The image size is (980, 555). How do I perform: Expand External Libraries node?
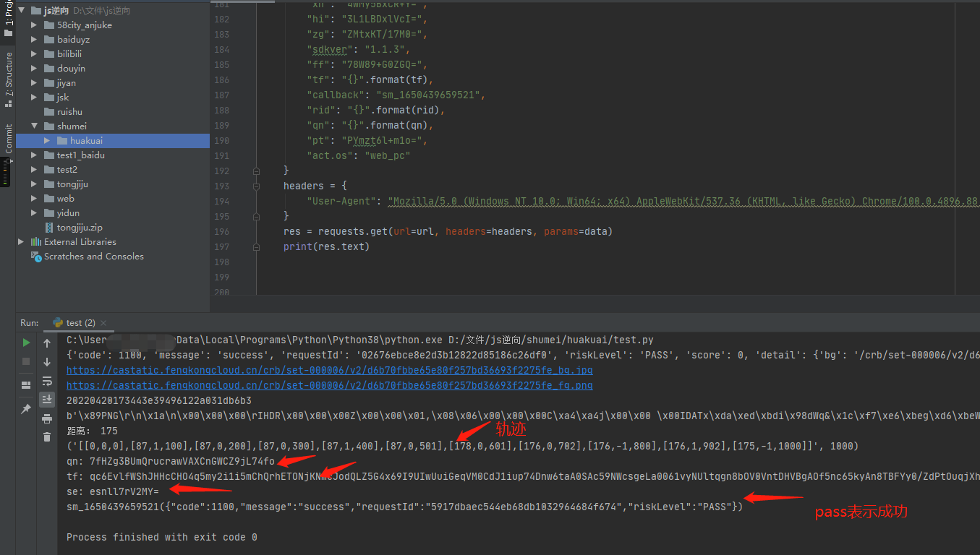[21, 242]
